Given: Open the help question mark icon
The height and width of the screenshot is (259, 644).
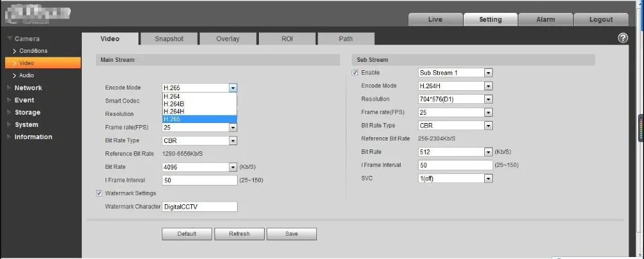Looking at the screenshot, I should tap(623, 38).
